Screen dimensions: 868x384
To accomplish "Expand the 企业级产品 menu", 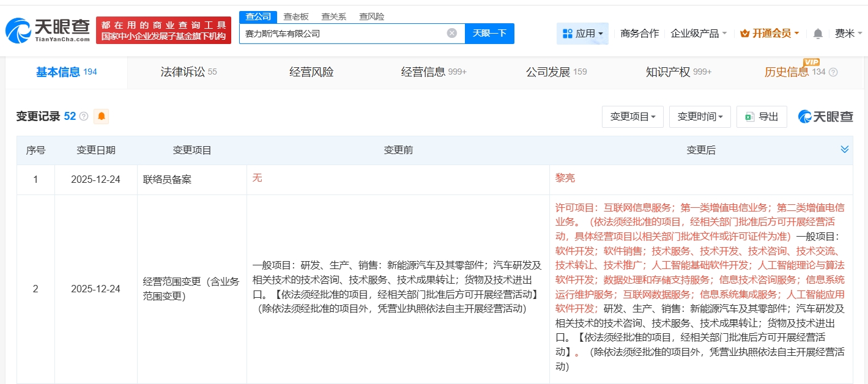I will (x=699, y=34).
